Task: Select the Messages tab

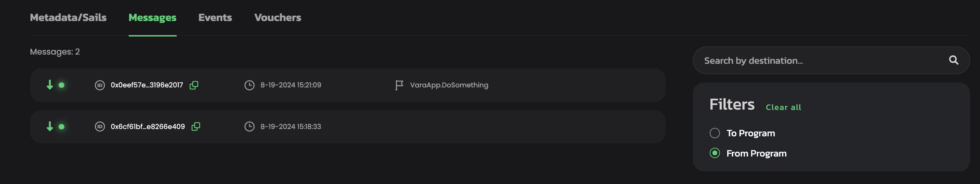Action: [152, 18]
